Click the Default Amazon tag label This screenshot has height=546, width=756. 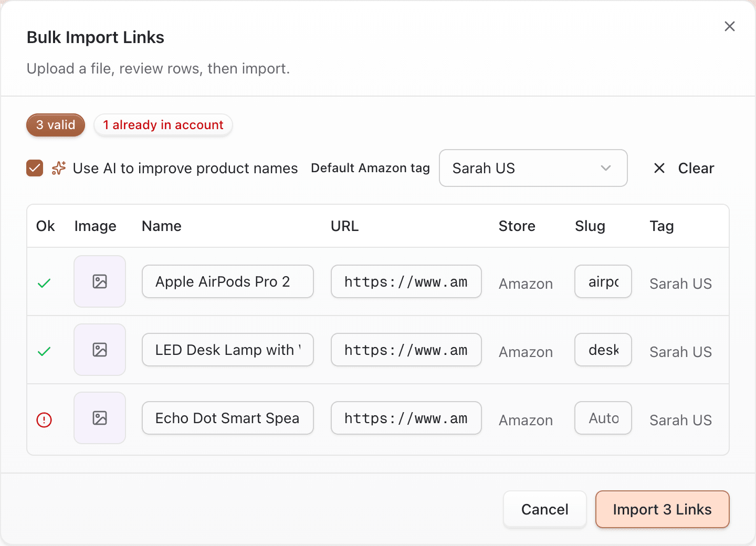coord(371,168)
